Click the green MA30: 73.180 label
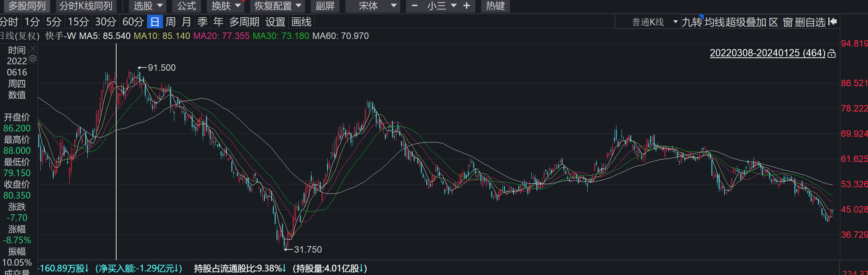Viewport: 868px width, 275px height. [x=281, y=36]
